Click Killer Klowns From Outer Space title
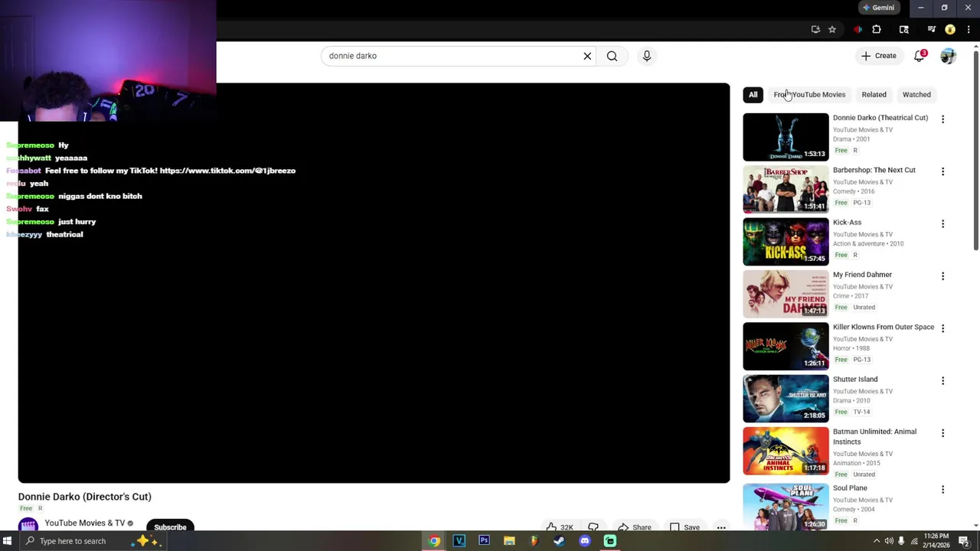The width and height of the screenshot is (980, 551). (884, 327)
